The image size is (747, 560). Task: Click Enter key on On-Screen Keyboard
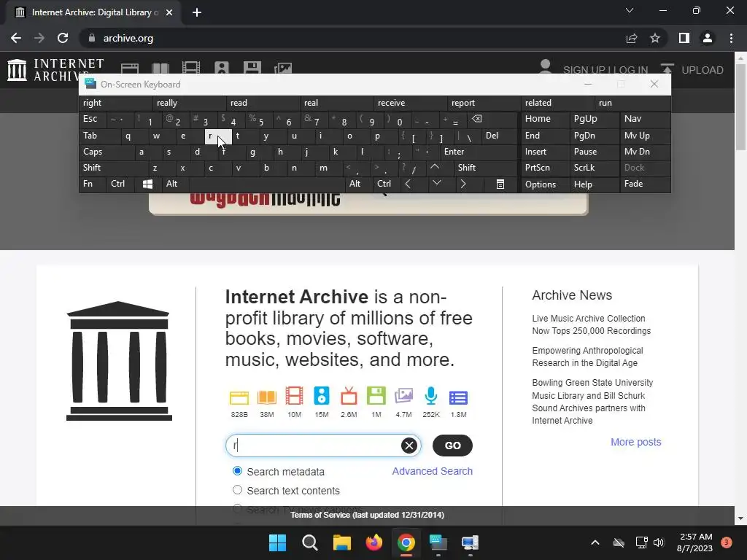pos(478,152)
